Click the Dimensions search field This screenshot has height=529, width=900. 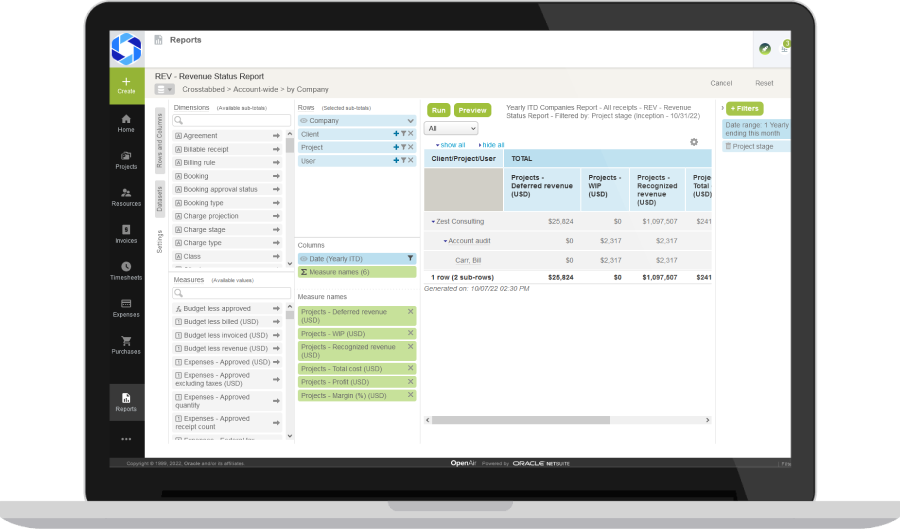(x=231, y=120)
